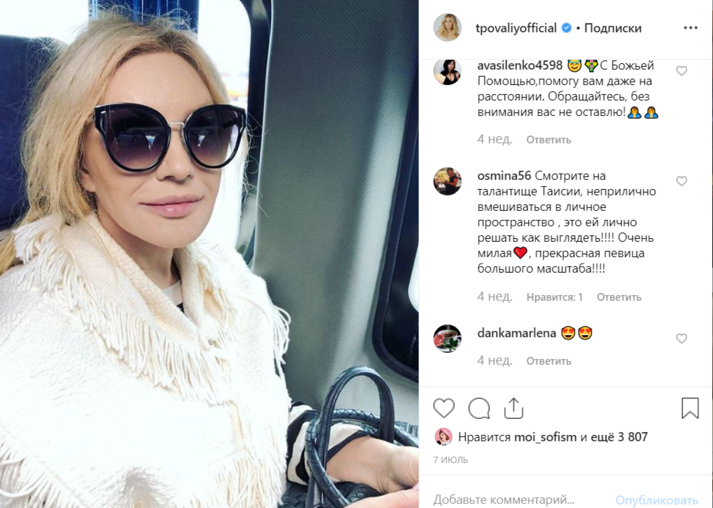713x508 pixels.
Task: Share the post via the share icon
Action: click(513, 408)
